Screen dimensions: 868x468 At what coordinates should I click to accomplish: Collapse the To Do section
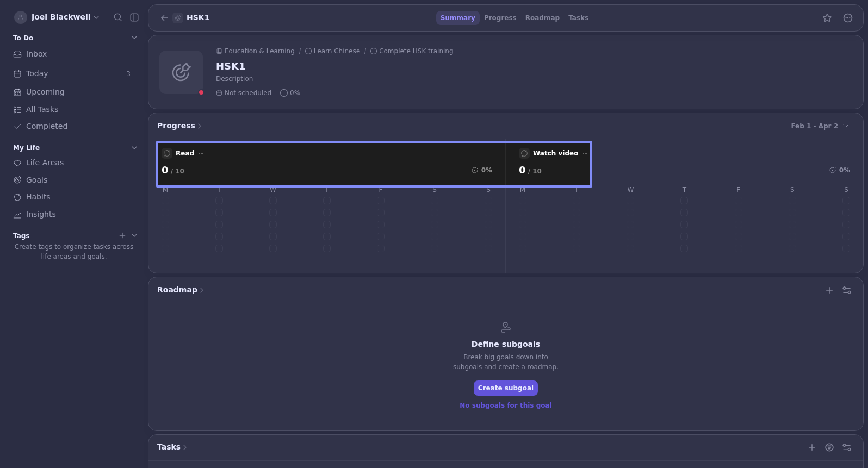coord(134,38)
